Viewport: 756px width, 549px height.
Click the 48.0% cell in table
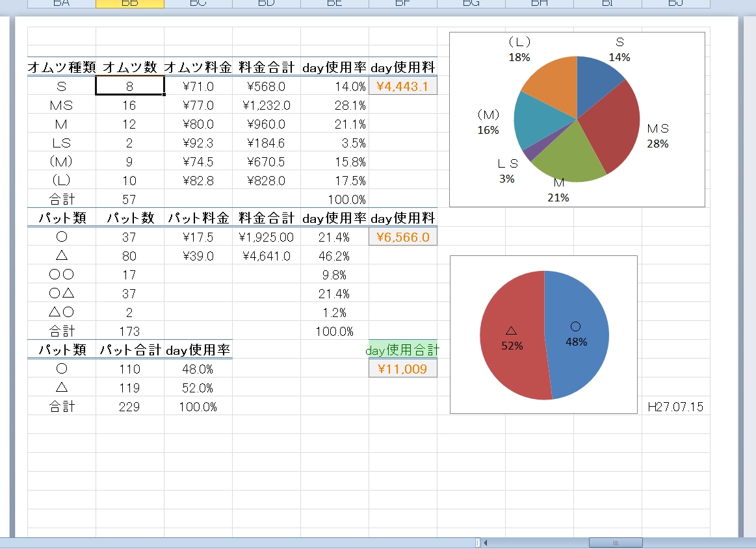click(198, 369)
